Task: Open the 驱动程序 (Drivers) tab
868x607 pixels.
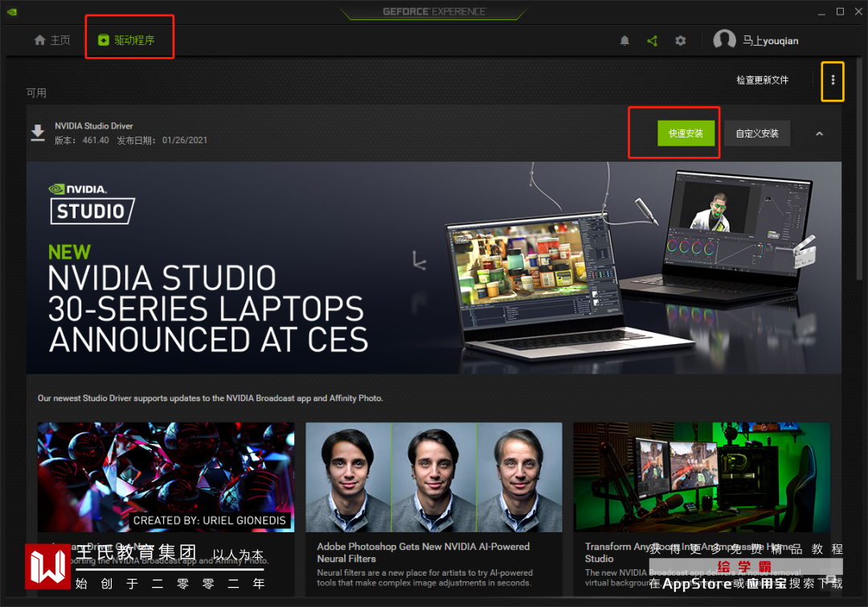Action: tap(126, 40)
